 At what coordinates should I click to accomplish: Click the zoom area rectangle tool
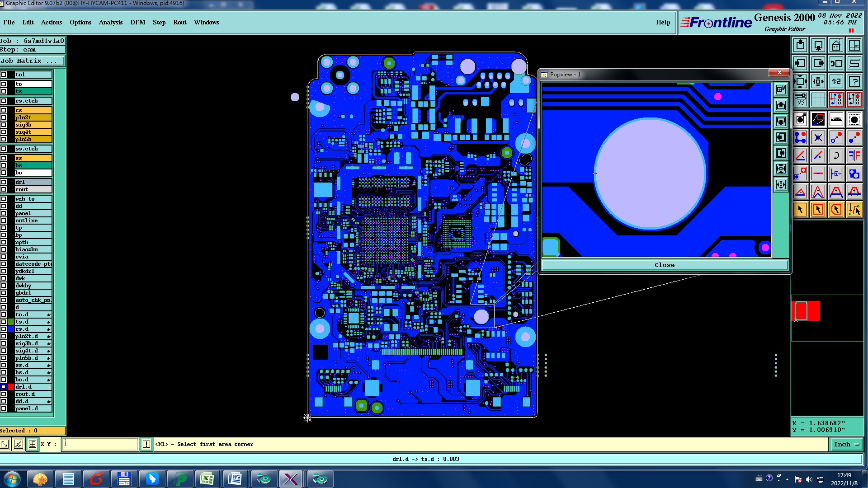click(818, 119)
